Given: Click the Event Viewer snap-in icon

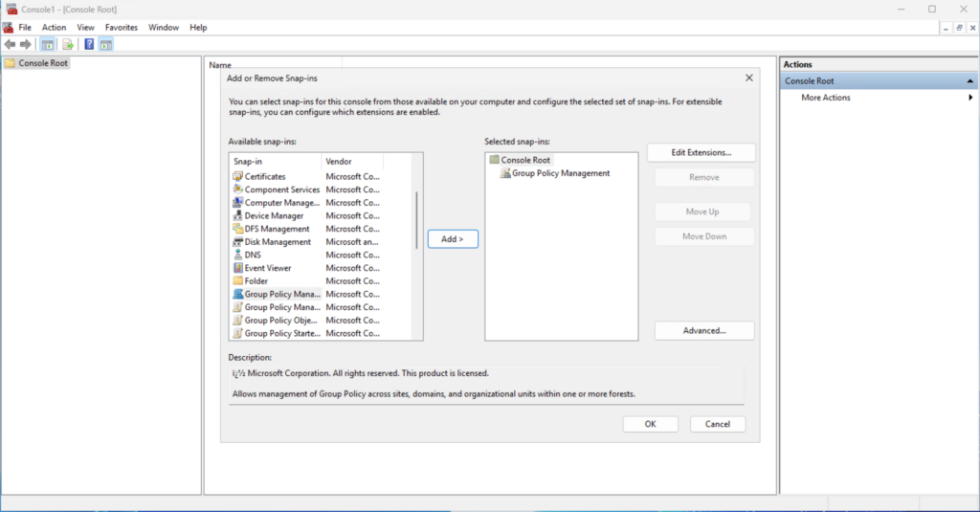Looking at the screenshot, I should click(237, 268).
